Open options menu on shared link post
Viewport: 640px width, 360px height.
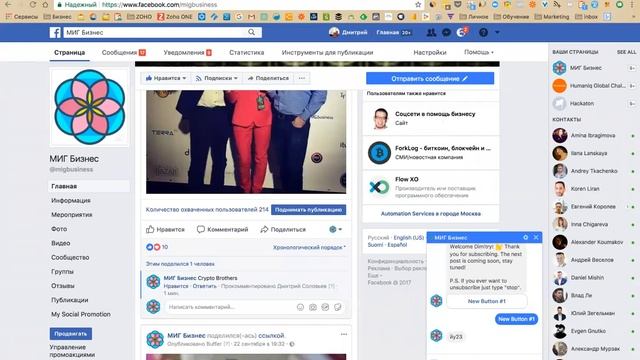tap(344, 334)
